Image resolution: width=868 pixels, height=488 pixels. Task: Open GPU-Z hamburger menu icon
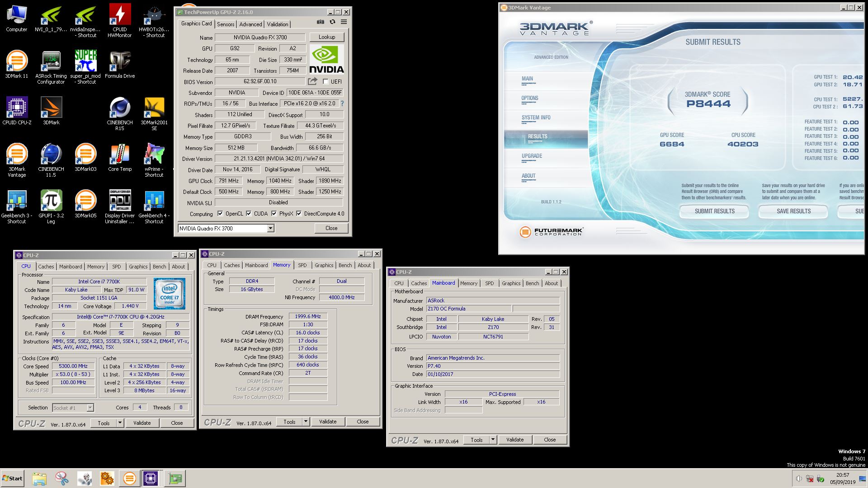coord(344,22)
